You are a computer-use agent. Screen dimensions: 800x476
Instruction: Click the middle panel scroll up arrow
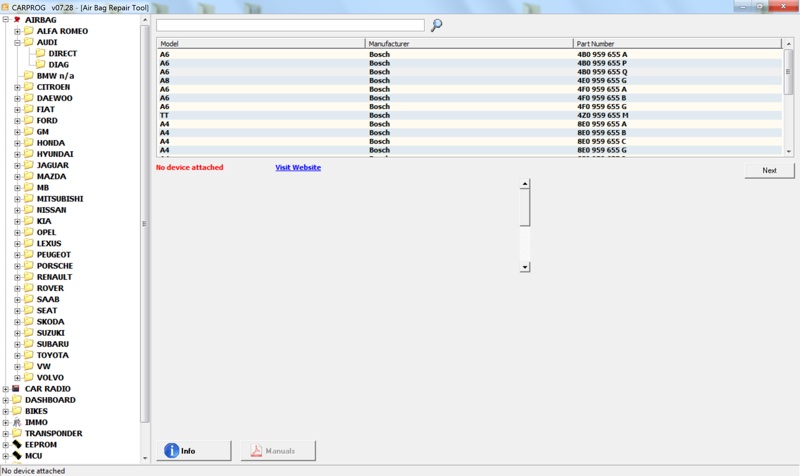click(525, 184)
